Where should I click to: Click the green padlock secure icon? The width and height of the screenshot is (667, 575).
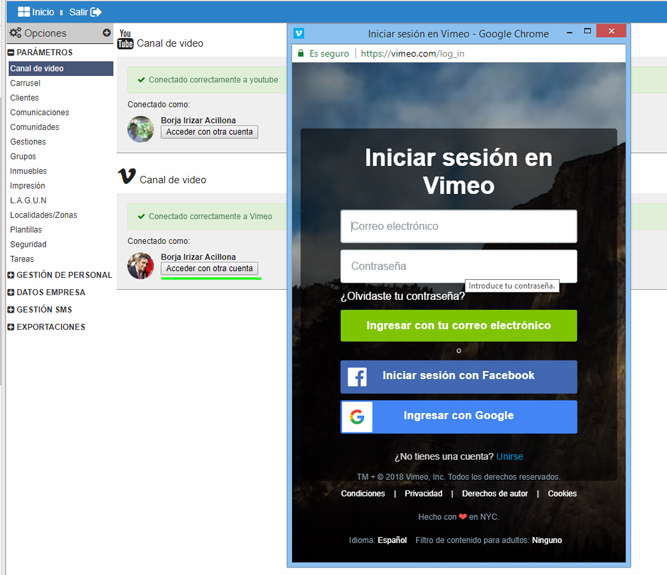301,53
